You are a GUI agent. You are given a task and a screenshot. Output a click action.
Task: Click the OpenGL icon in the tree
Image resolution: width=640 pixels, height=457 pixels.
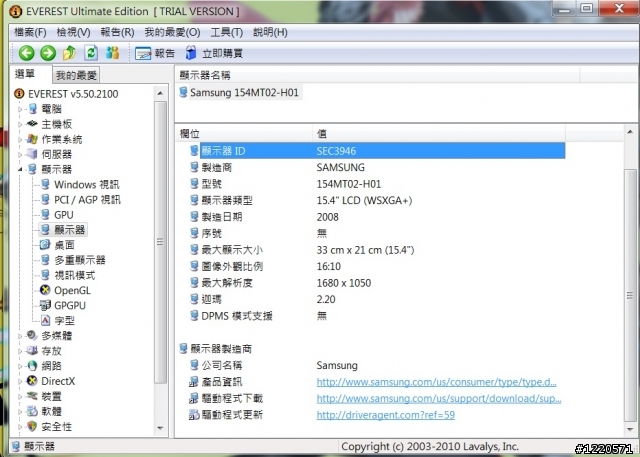click(45, 290)
